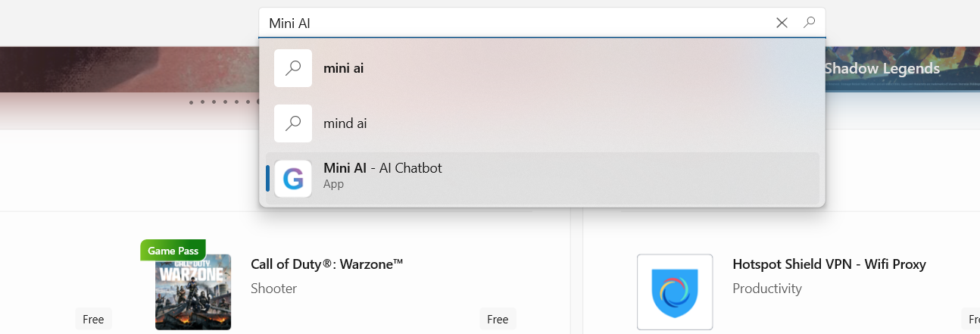The height and width of the screenshot is (334, 980).
Task: Click the green Game Pass badge
Action: tap(173, 250)
